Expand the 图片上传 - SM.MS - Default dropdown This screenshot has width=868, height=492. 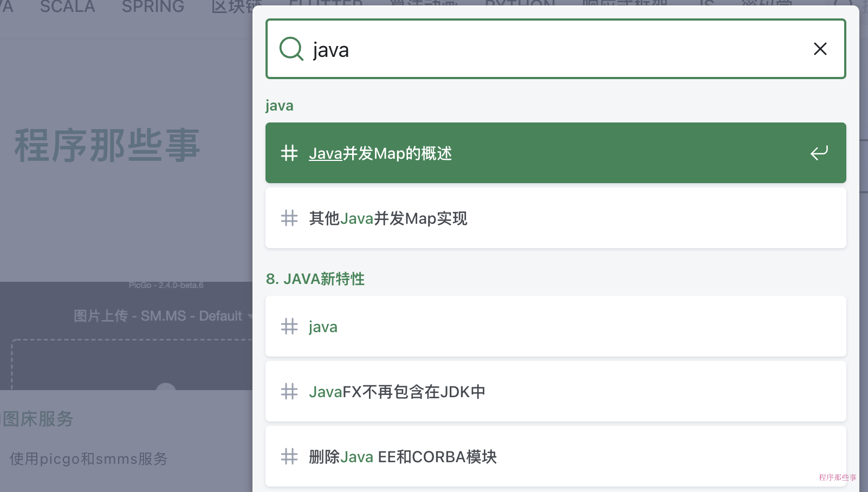coord(163,316)
